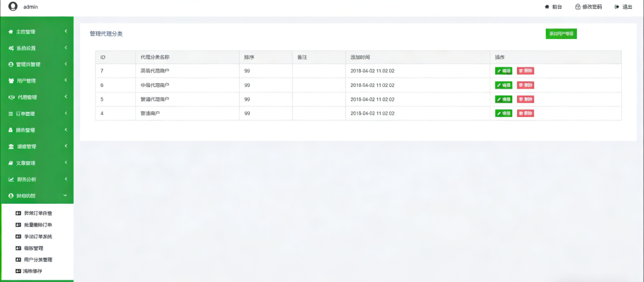644x282 pixels.
Task: Expand the 提款管理 chevron
Action: pyautogui.click(x=65, y=130)
